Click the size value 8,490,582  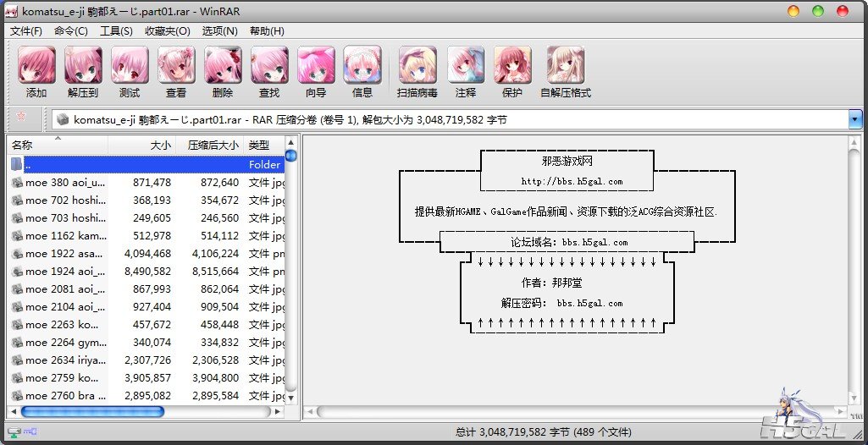point(148,272)
